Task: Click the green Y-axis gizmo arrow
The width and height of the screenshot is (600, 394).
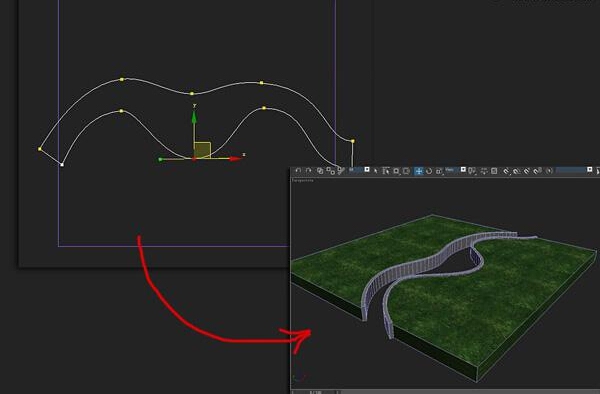Action: [x=194, y=117]
